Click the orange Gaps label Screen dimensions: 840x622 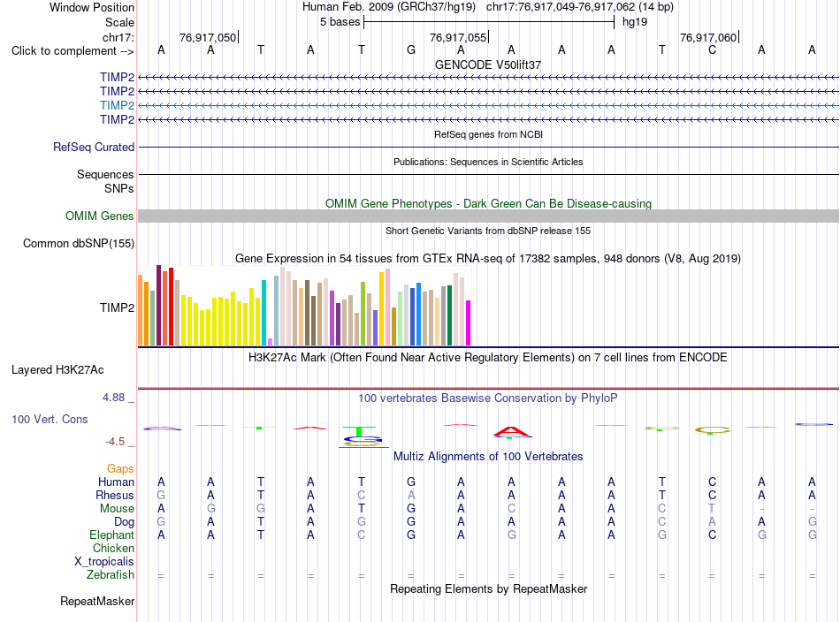point(120,468)
